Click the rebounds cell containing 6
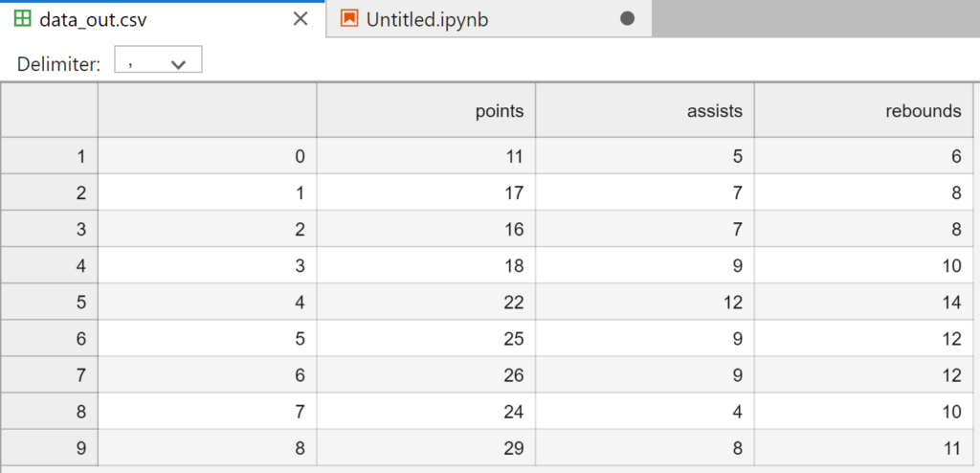 (x=864, y=156)
